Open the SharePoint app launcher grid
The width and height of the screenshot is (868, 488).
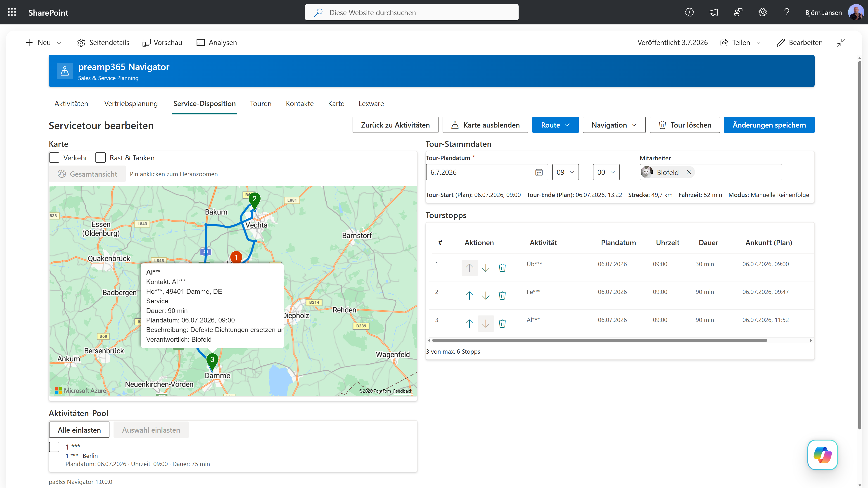(x=12, y=12)
